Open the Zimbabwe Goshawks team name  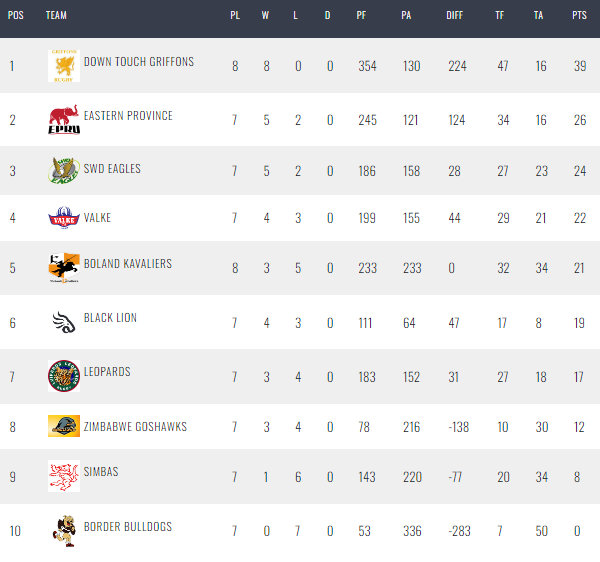pos(135,427)
